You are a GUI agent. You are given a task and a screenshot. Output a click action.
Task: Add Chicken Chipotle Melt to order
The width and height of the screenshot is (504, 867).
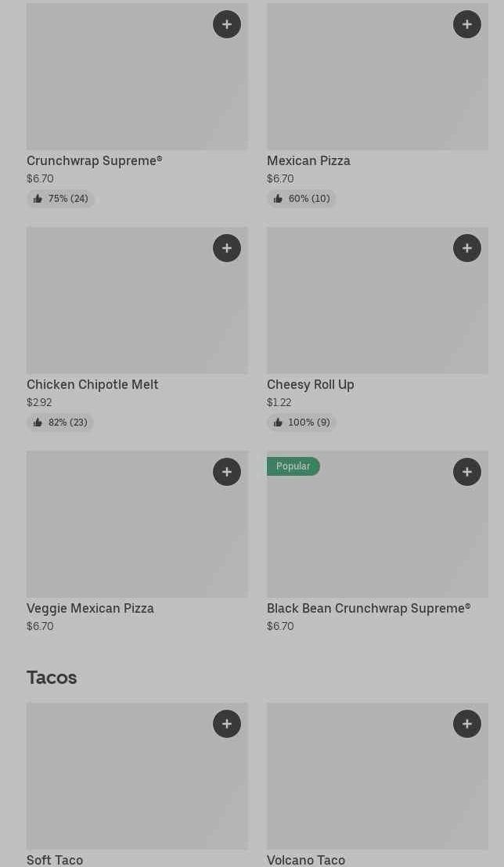227,248
